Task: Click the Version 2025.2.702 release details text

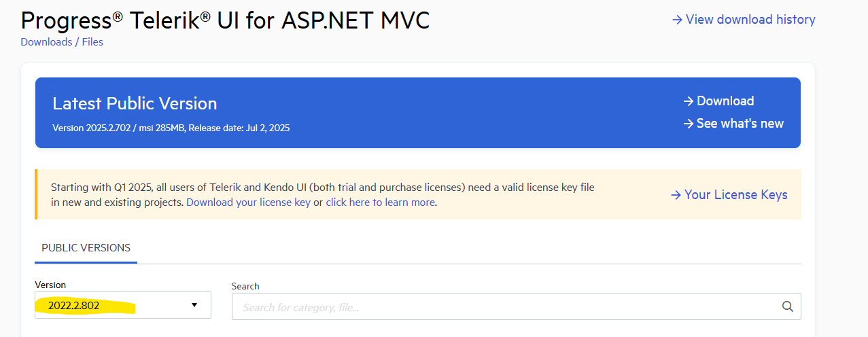Action: click(171, 128)
